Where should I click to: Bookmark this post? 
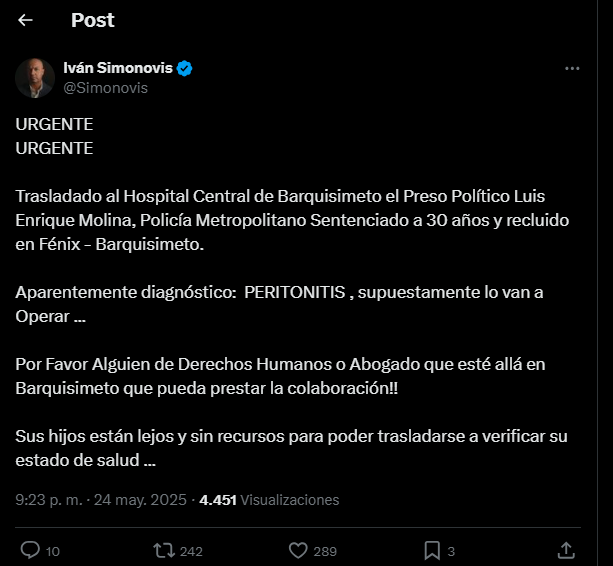[432, 550]
